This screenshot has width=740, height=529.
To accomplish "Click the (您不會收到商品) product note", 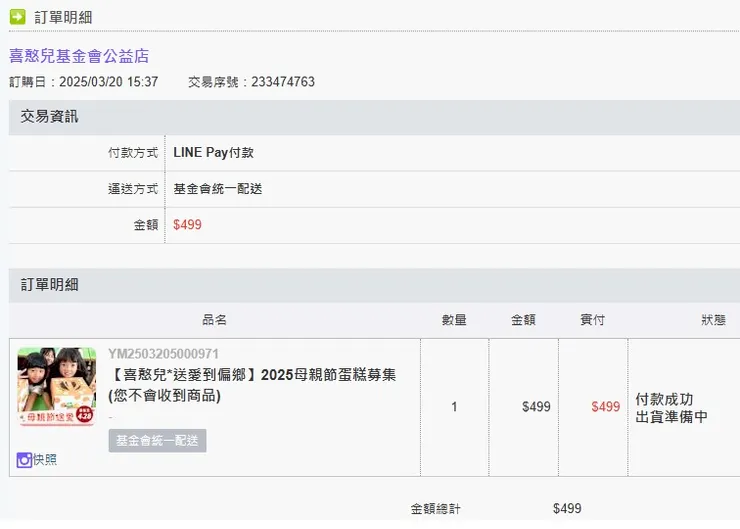I will point(165,395).
